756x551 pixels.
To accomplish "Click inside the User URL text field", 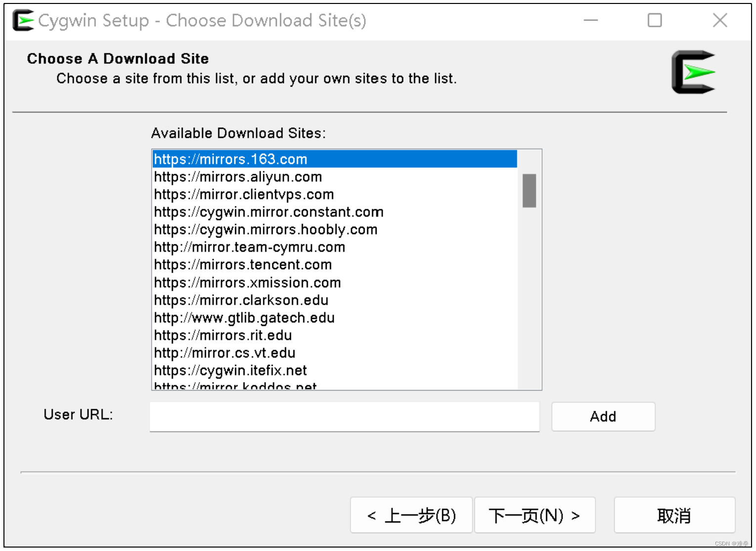I will [344, 416].
